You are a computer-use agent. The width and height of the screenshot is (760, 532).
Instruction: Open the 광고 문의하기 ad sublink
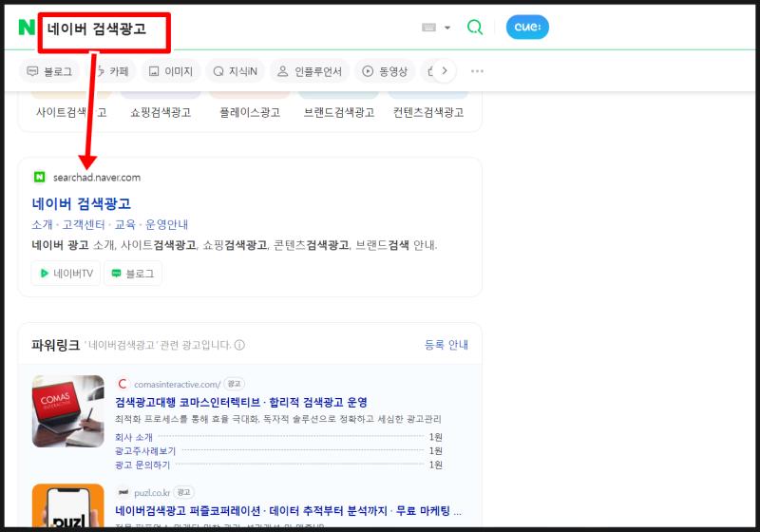[x=142, y=465]
